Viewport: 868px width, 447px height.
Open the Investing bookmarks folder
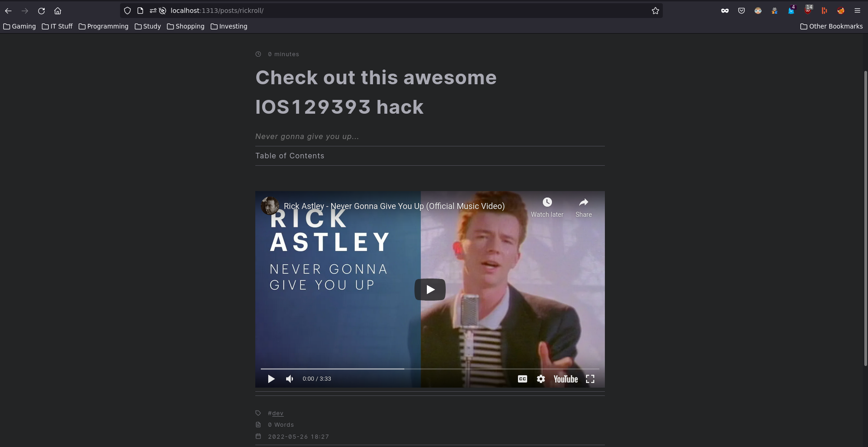pyautogui.click(x=229, y=26)
